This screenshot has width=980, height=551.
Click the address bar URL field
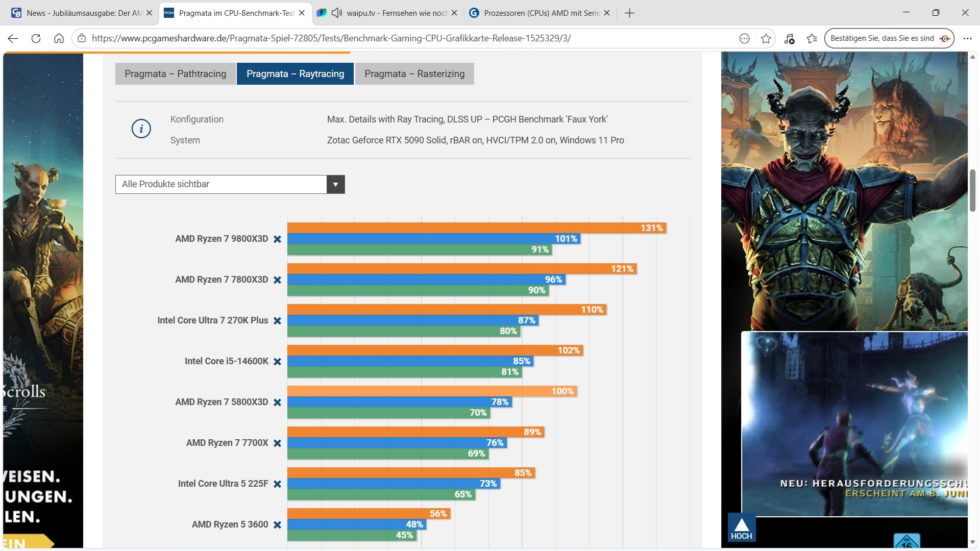(331, 38)
